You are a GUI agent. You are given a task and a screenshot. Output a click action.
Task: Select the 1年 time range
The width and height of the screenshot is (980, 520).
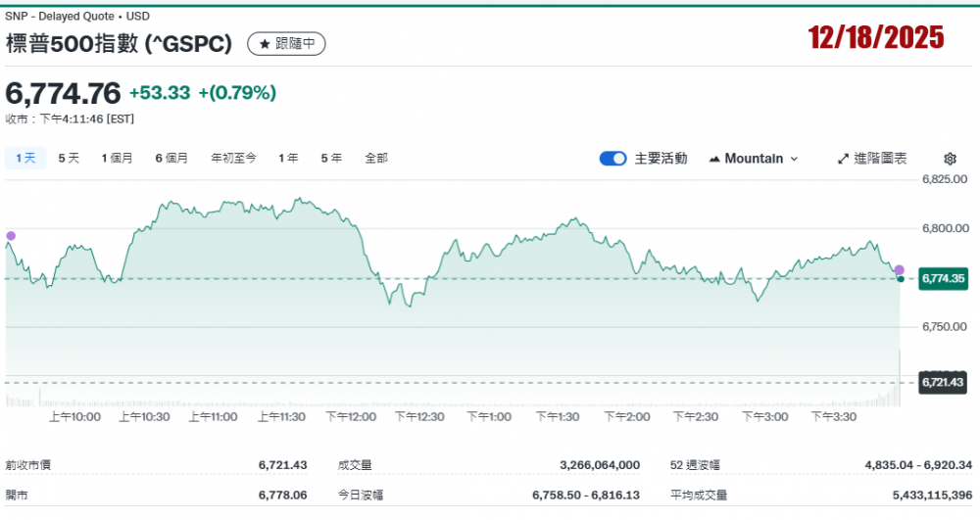[x=288, y=158]
